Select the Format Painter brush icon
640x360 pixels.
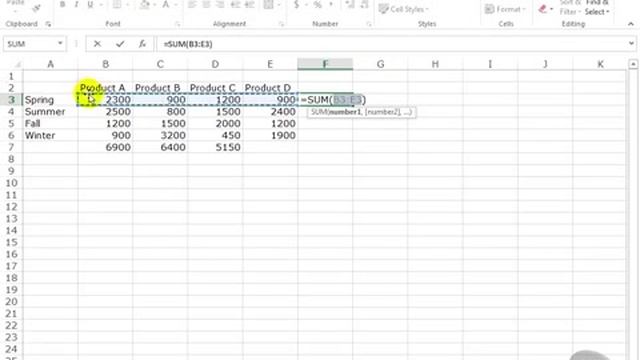pos(36,8)
